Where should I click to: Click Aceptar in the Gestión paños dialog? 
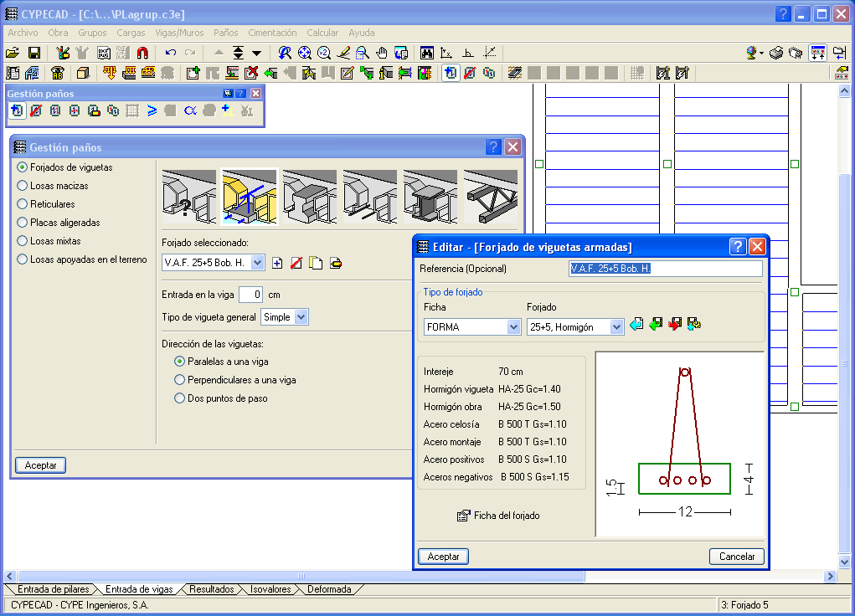[40, 465]
